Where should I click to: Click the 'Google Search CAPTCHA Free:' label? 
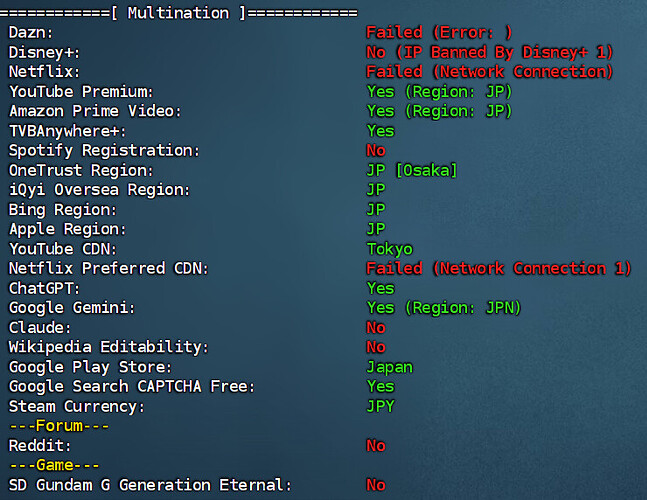(132, 387)
